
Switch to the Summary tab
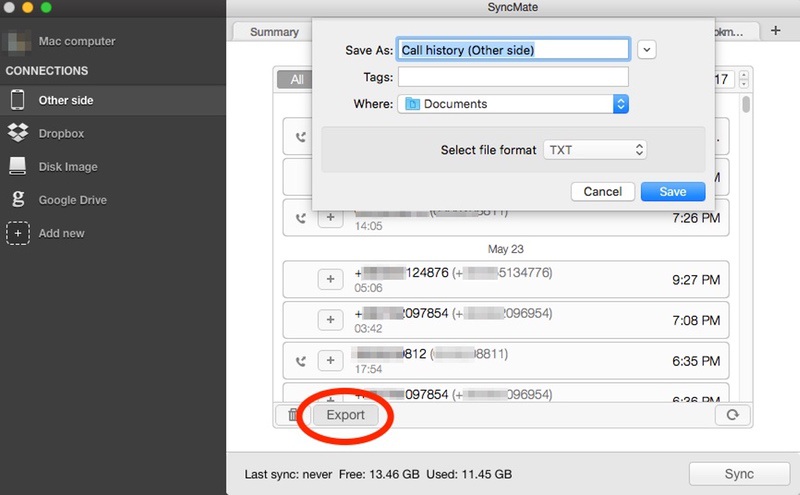274,32
